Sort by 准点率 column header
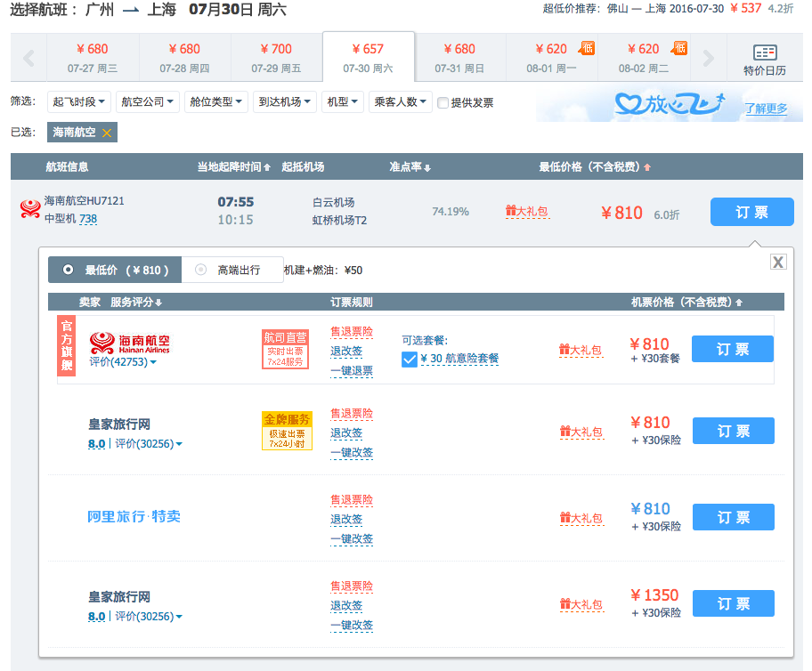 pos(410,167)
